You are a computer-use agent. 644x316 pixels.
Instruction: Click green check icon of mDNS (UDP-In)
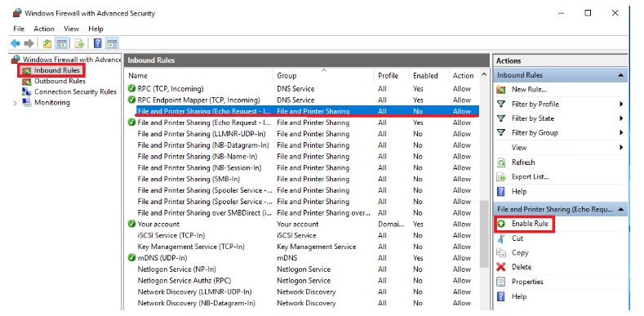[x=132, y=258]
